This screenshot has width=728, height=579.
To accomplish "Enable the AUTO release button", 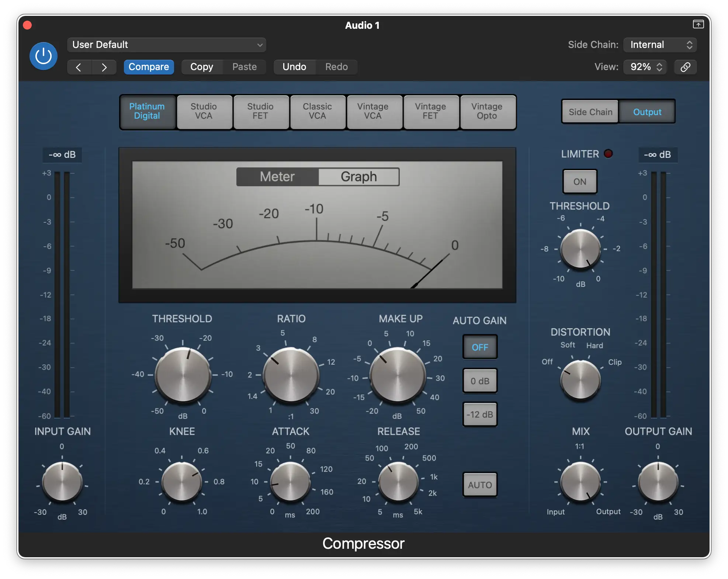I will (480, 485).
